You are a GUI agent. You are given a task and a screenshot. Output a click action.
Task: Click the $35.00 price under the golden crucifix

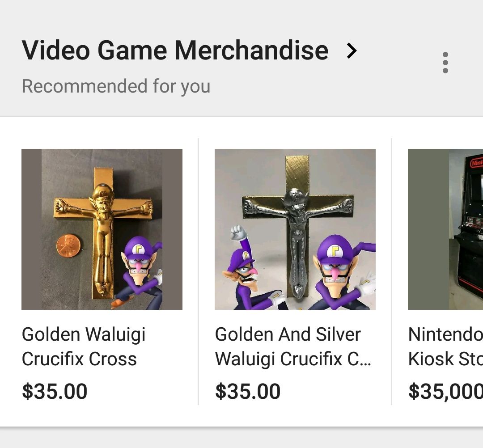[x=55, y=391]
